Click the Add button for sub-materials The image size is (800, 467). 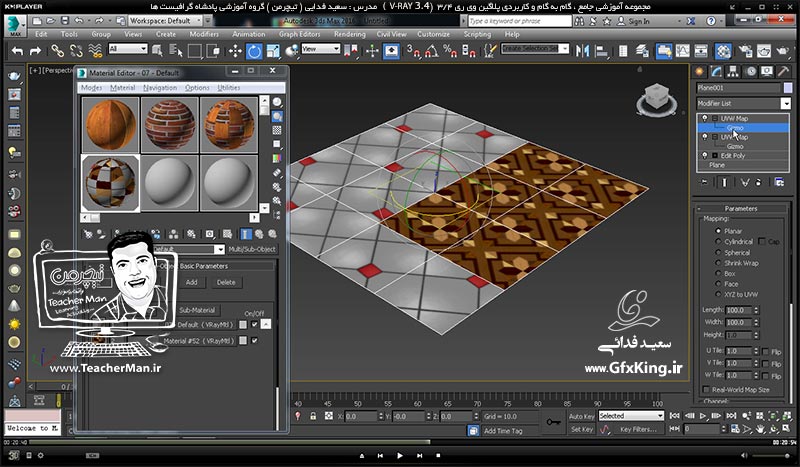191,282
